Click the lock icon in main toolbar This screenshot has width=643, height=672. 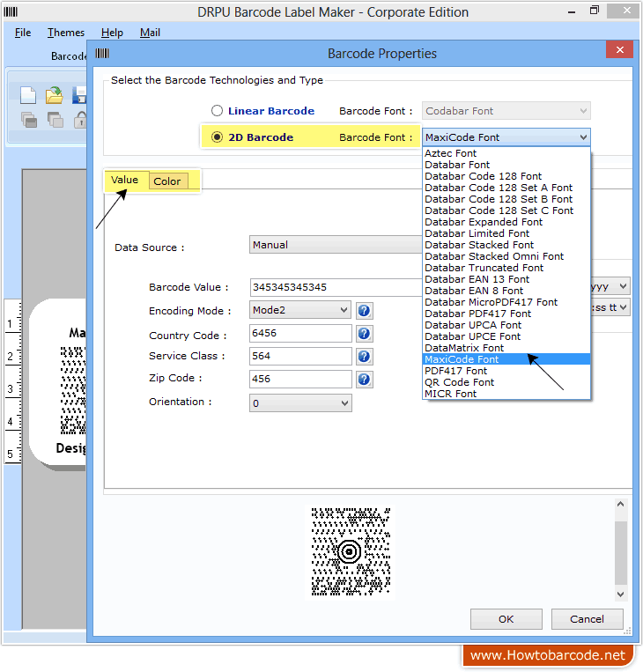80,120
